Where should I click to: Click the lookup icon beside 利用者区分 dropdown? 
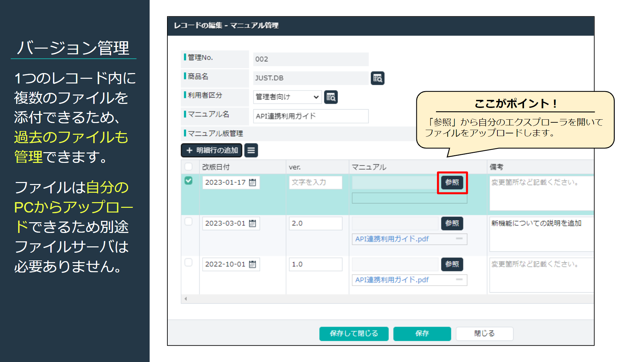331,97
